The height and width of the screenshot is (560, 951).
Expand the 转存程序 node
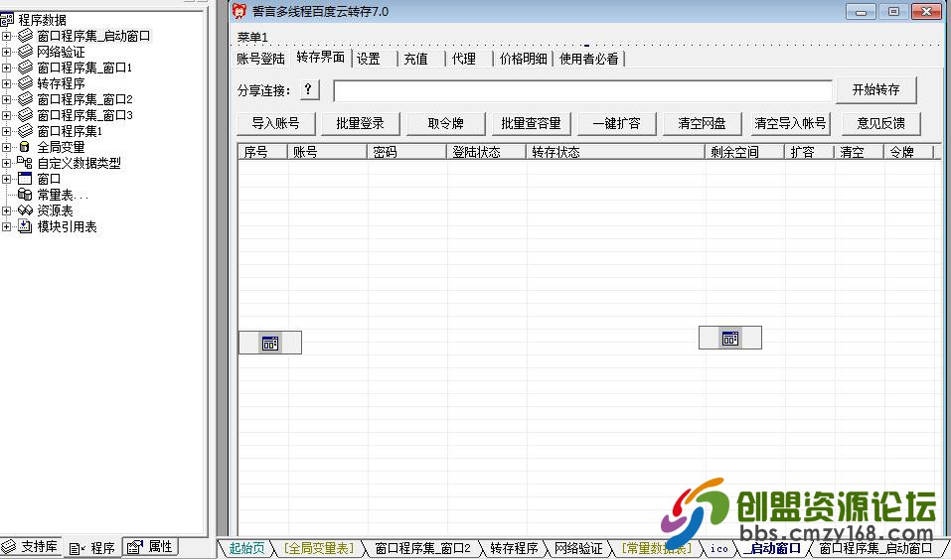click(x=6, y=83)
